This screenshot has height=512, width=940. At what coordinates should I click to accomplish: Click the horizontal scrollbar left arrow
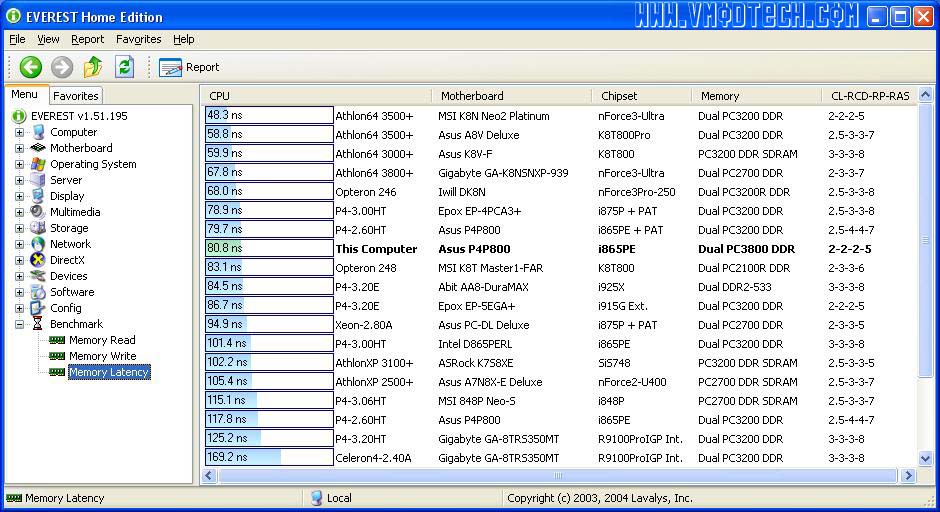pyautogui.click(x=209, y=475)
